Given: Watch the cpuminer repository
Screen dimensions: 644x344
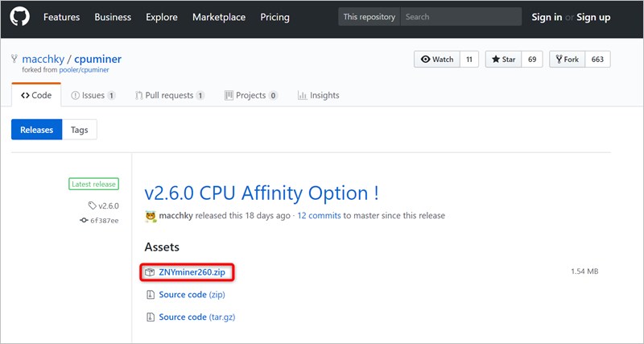Looking at the screenshot, I should [x=437, y=59].
